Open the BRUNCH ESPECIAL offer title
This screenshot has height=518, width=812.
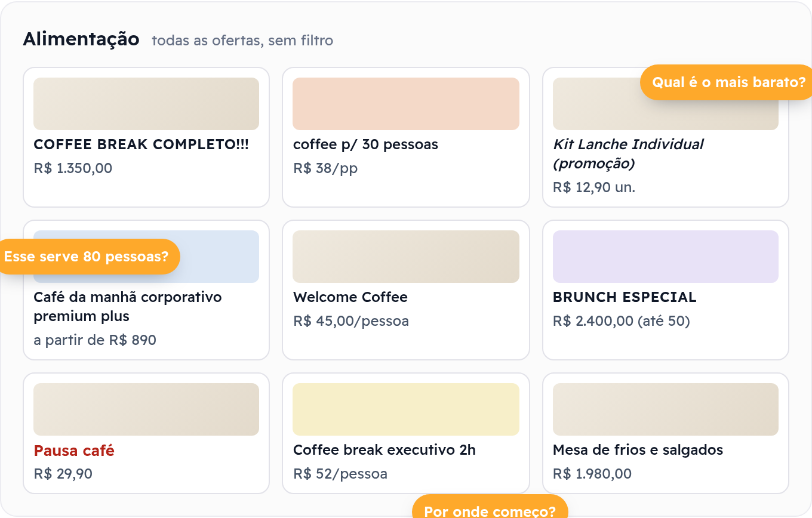tap(625, 297)
